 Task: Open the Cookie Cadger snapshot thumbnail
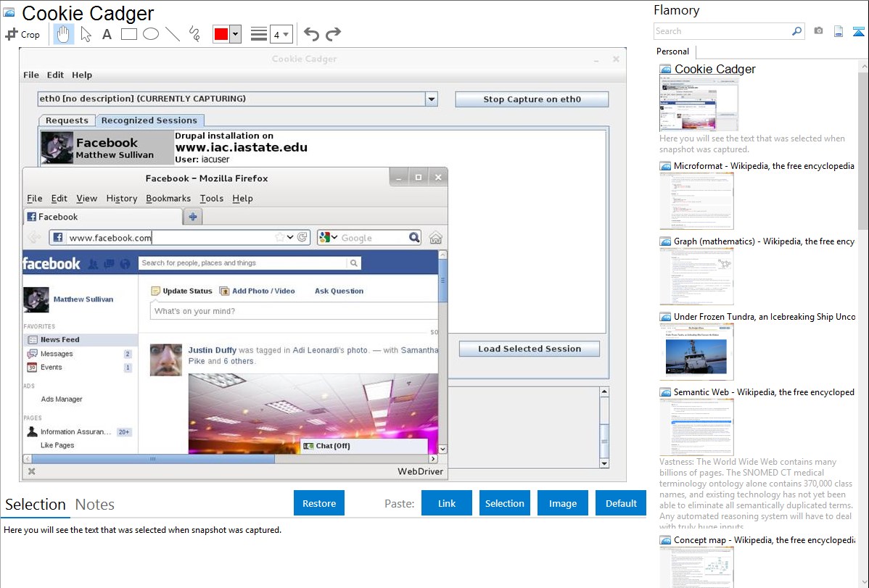coord(699,104)
